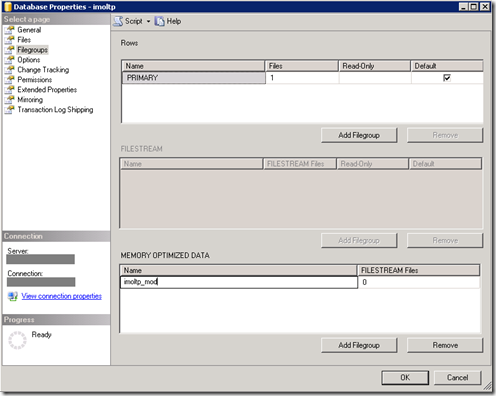Minimize the Database Properties window
The width and height of the screenshot is (496, 396).
[x=463, y=7]
